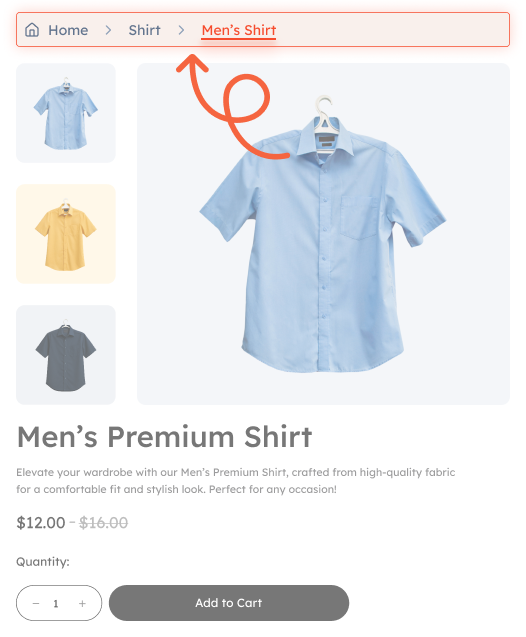
Task: Add the shirt to cart
Action: 229,603
